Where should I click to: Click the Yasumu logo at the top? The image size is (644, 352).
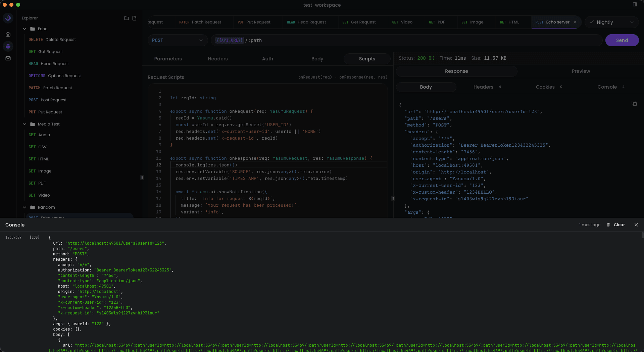8,18
